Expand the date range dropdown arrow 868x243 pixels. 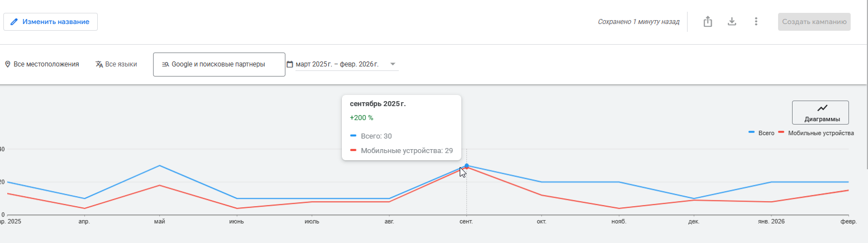coord(393,64)
